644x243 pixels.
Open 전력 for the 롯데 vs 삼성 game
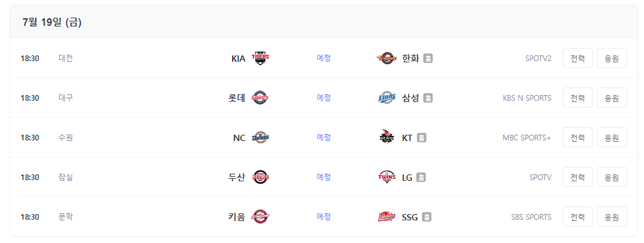[577, 98]
